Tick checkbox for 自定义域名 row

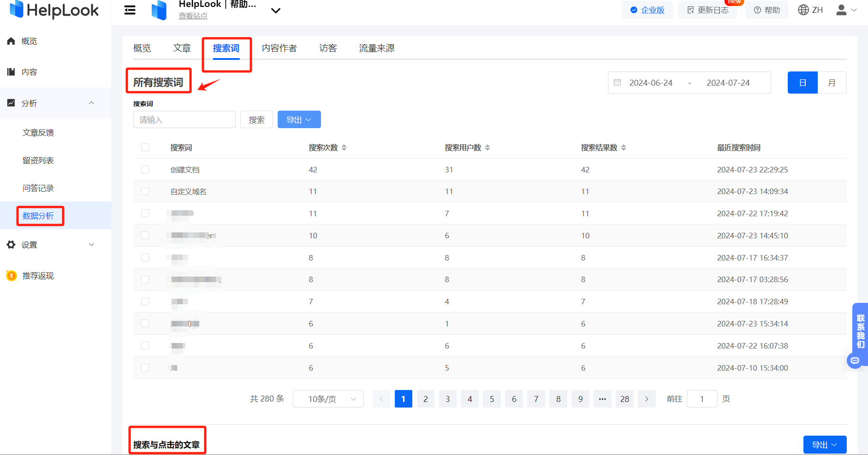tap(145, 191)
